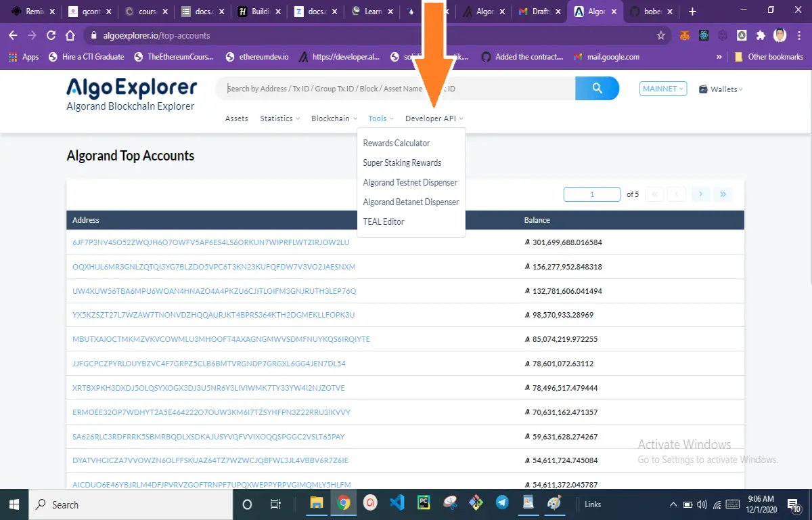Viewport: 812px width, 520px height.
Task: Open the Other bookmarks folder
Action: [769, 57]
